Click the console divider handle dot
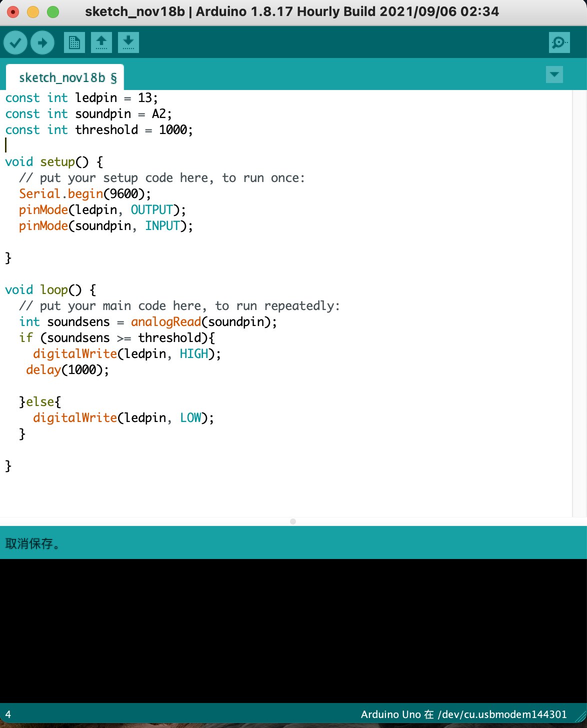Image resolution: width=587 pixels, height=728 pixels. click(x=293, y=521)
